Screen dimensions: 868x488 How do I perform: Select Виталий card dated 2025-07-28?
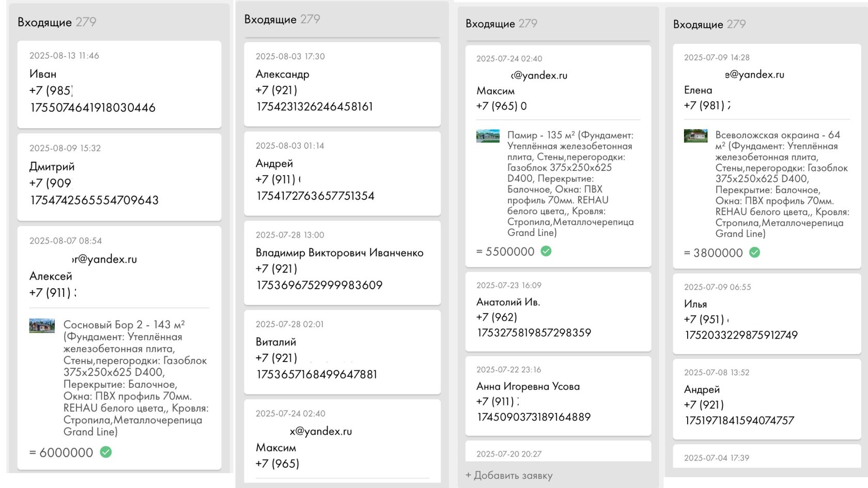(342, 352)
